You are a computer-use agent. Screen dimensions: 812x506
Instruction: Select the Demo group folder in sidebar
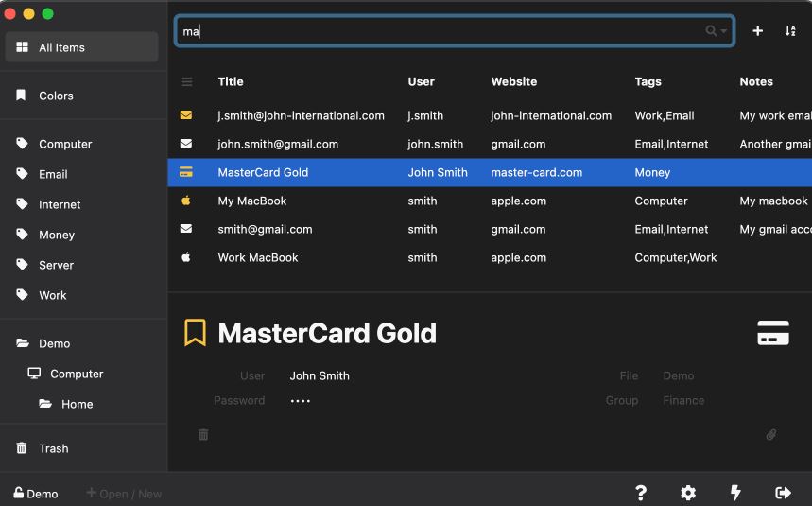(x=82, y=343)
